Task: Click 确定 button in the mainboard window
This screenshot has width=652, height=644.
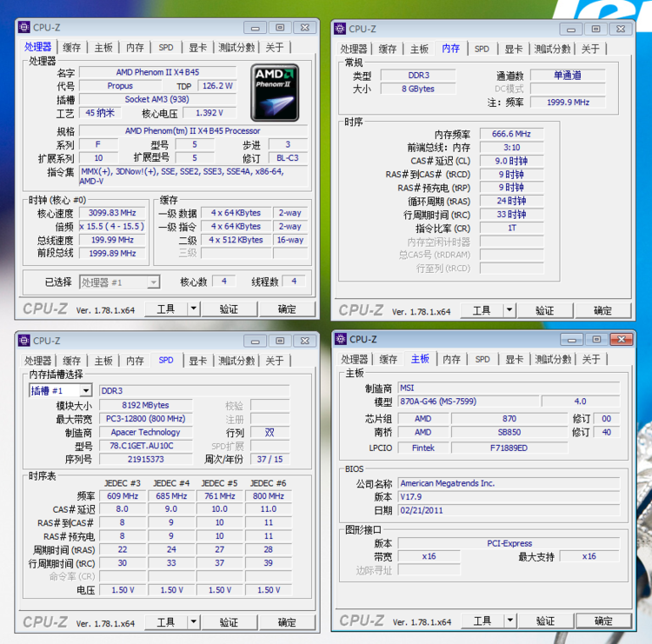Action: (x=604, y=621)
